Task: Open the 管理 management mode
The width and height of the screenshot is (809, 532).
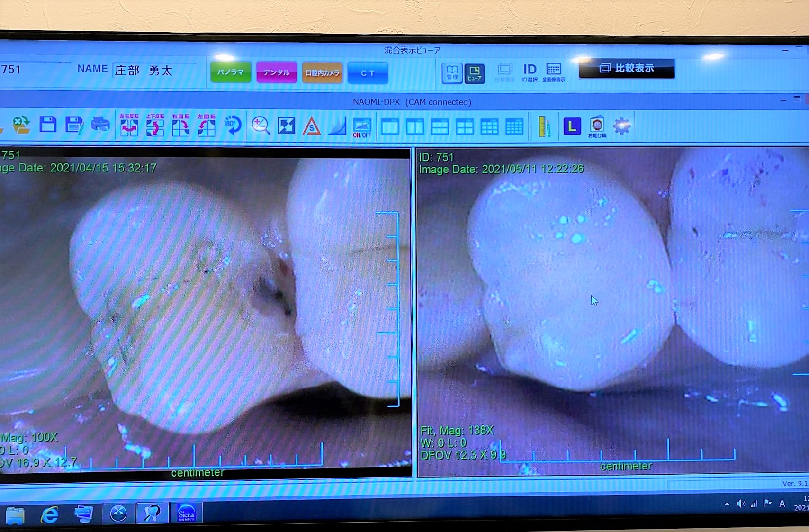Action: (452, 73)
